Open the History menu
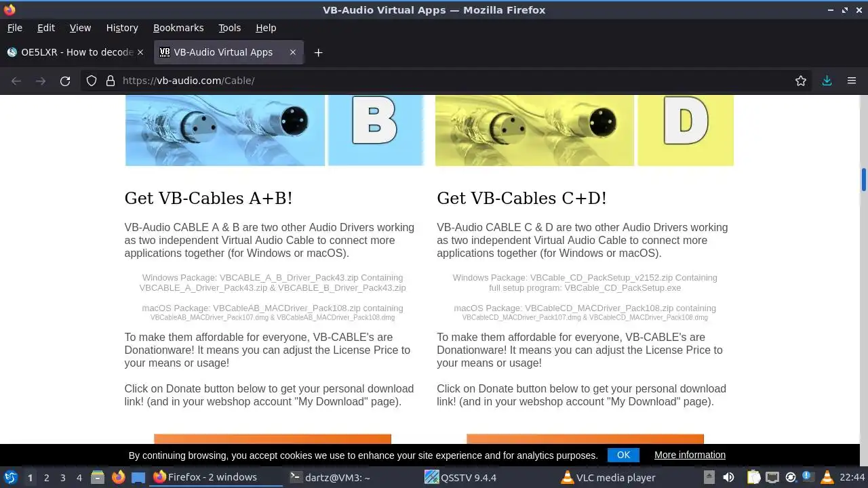Screen dimensions: 868x488 (x=122, y=28)
